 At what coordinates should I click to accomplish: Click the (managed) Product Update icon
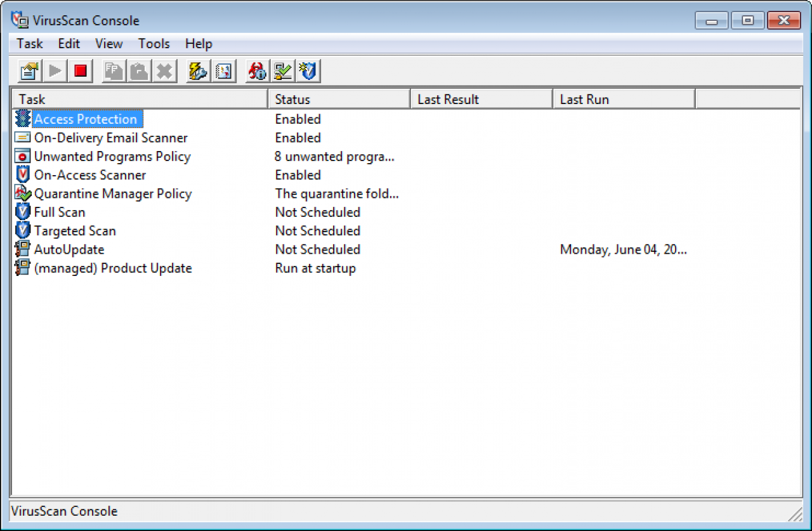pyautogui.click(x=23, y=268)
